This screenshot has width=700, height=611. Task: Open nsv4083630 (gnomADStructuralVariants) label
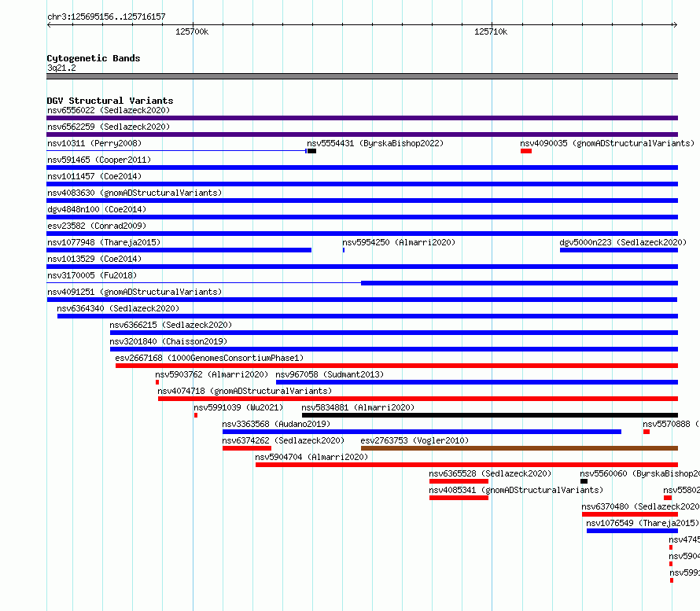coord(134,193)
